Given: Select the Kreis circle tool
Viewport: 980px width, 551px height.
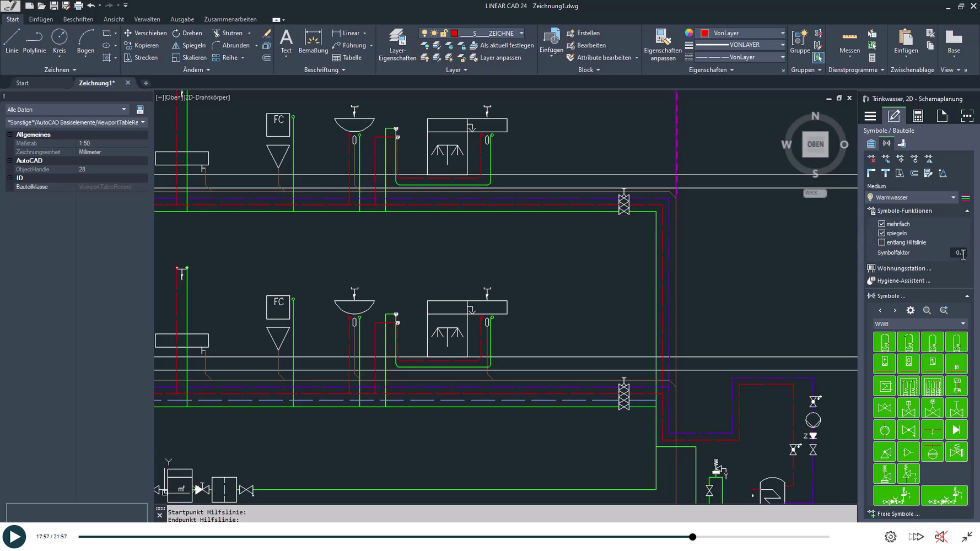Looking at the screenshot, I should tap(59, 42).
